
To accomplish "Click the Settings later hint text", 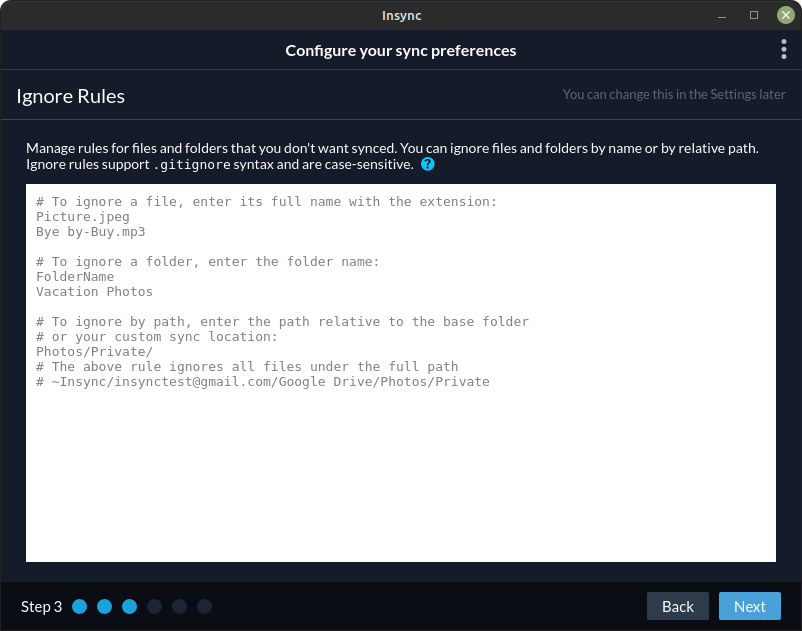I will click(x=673, y=95).
